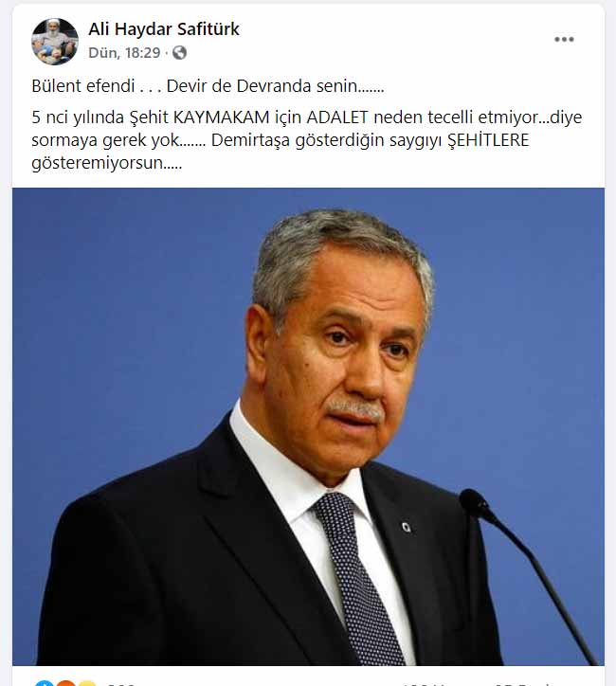Image resolution: width=616 pixels, height=686 pixels.
Task: Visit the Ali Haydar Safitürk profile name
Action: [x=164, y=29]
